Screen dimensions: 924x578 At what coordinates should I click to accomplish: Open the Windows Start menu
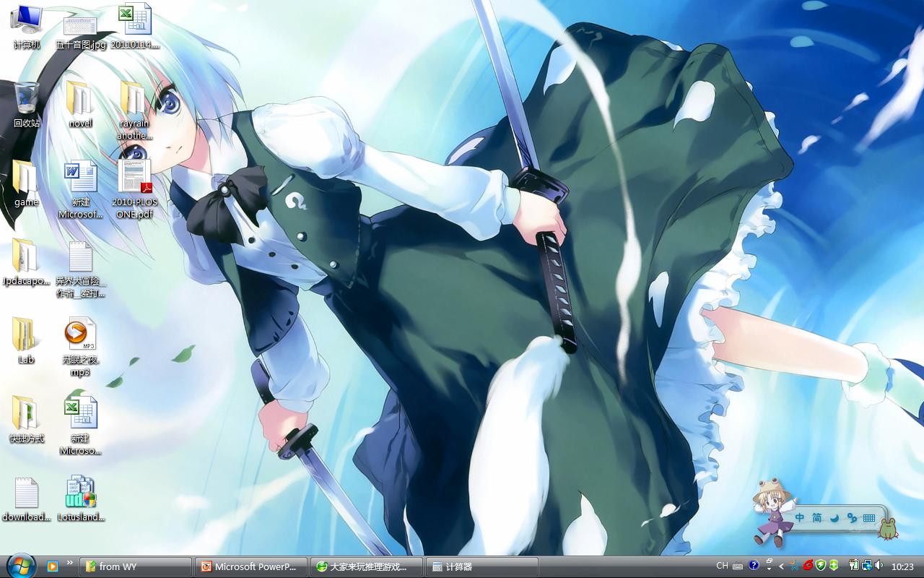(x=19, y=565)
